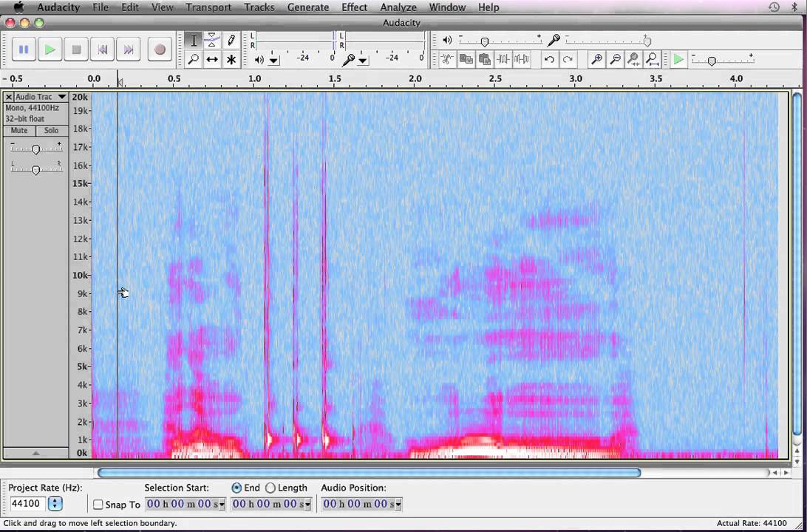Image resolution: width=807 pixels, height=532 pixels.
Task: Open the Audacity application menu
Action: point(58,7)
